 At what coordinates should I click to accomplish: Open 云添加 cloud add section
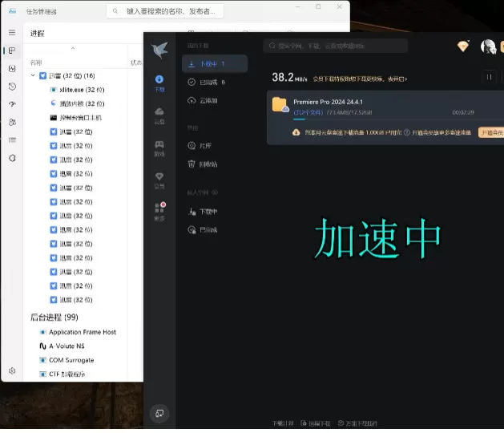point(215,101)
